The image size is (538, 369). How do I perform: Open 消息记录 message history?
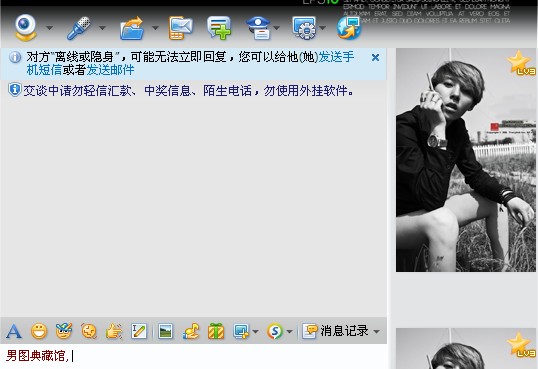(x=336, y=331)
